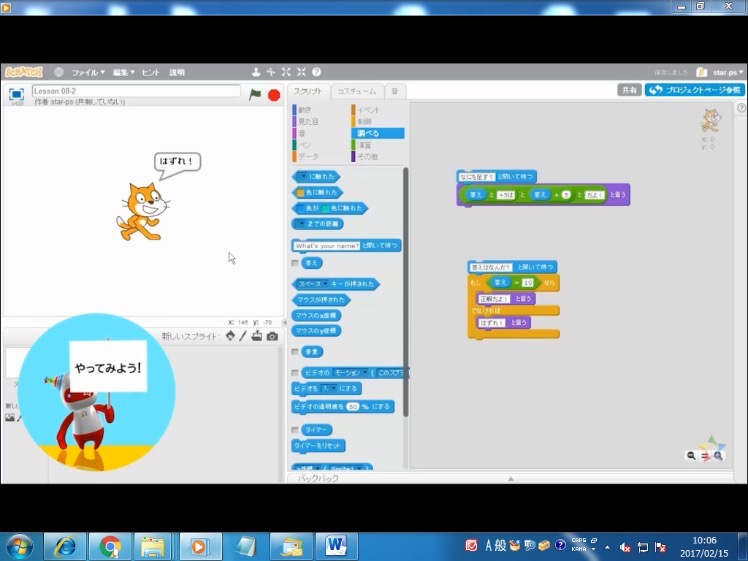Switch stage to full screen mode
Image resolution: width=748 pixels, height=561 pixels.
point(16,94)
